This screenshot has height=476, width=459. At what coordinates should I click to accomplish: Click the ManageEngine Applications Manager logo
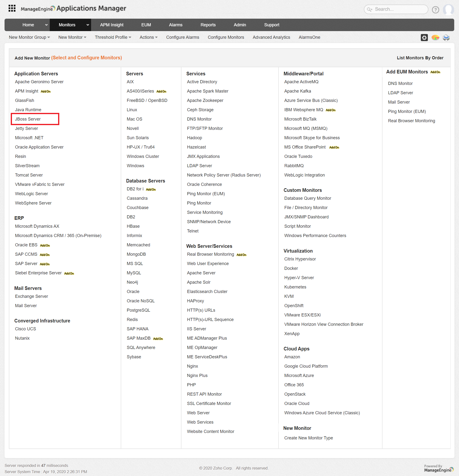[73, 9]
